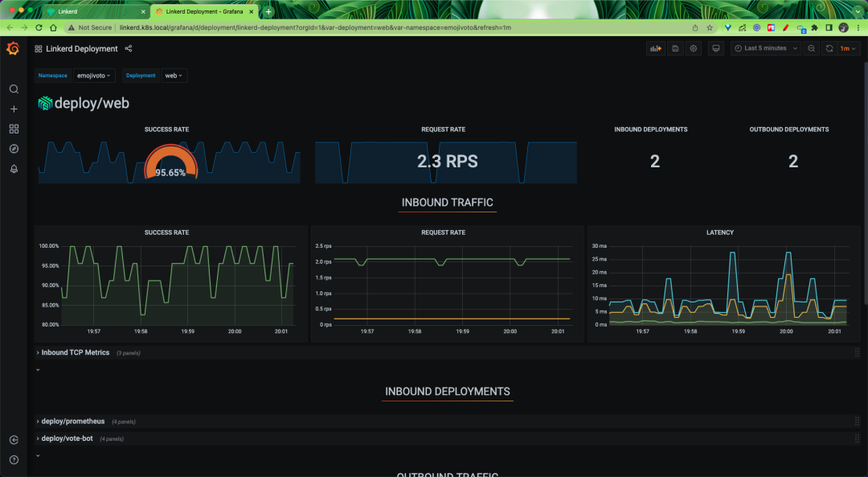Screen dimensions: 868x477
Task: Click the Sign in icon in sidebar
Action: 14,440
